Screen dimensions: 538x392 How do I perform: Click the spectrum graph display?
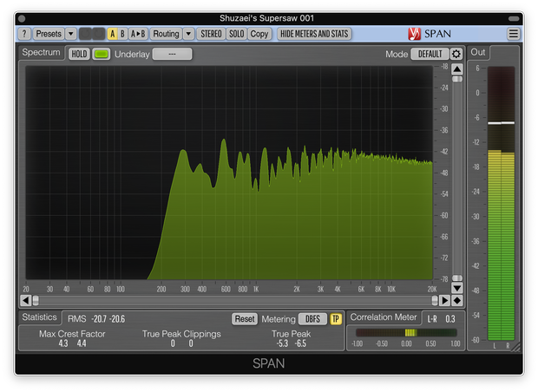click(229, 173)
